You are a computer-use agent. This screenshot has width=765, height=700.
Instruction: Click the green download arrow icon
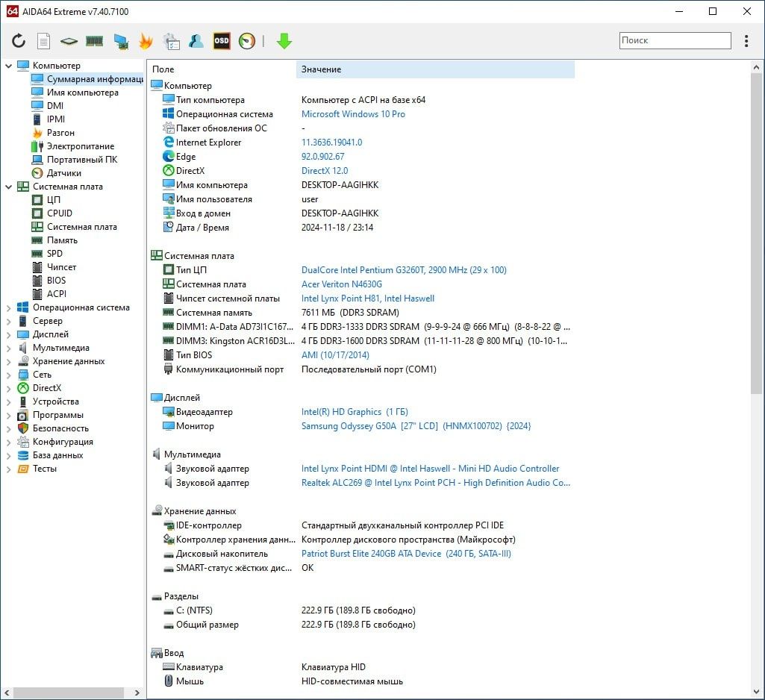point(284,41)
